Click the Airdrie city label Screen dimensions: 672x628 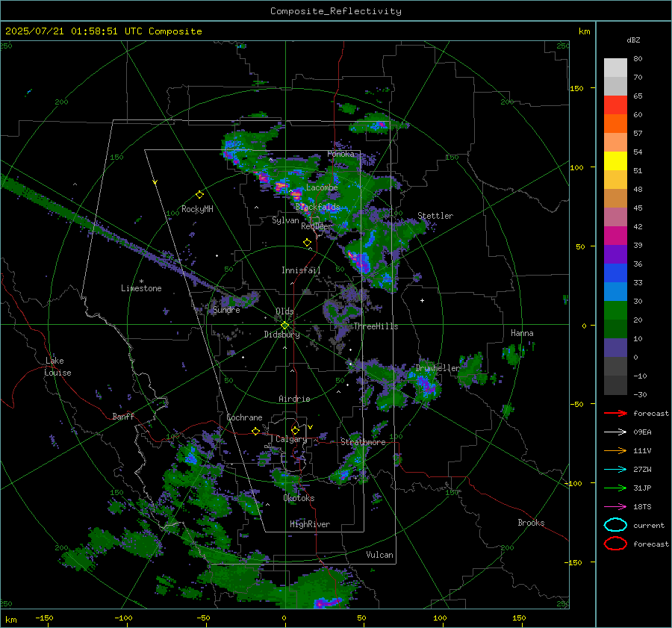click(x=294, y=399)
